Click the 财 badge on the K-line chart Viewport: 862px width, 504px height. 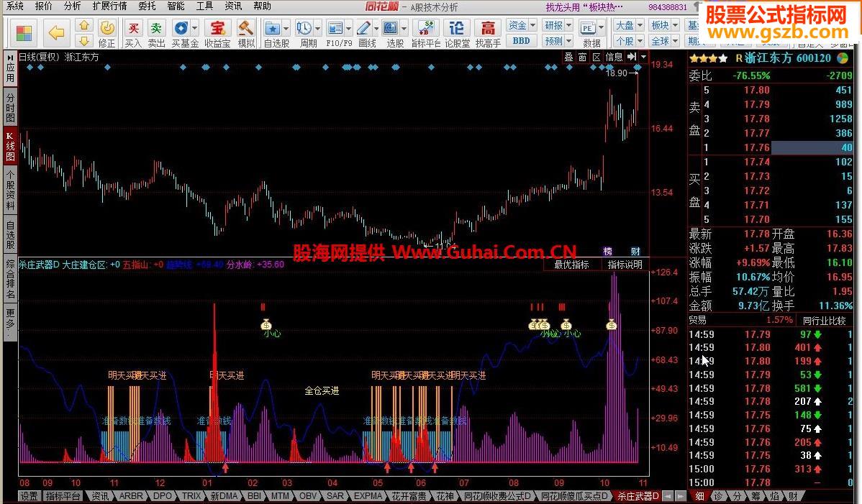click(x=635, y=252)
